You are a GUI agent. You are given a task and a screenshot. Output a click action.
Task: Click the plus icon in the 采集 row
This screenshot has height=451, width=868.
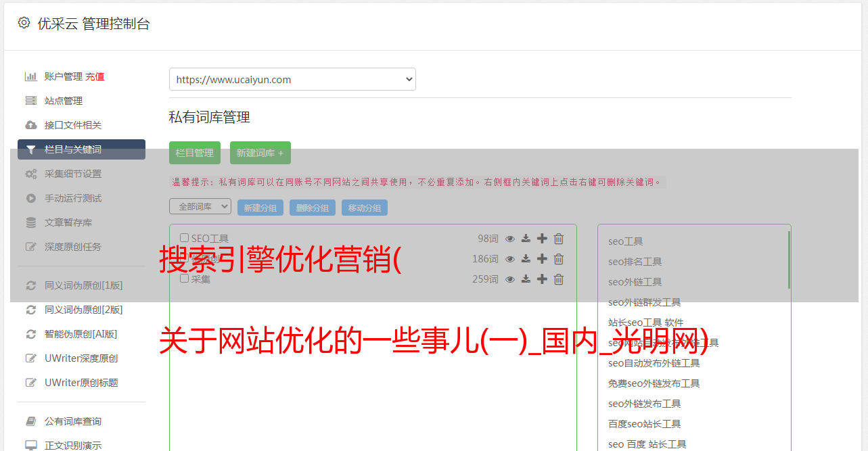542,279
